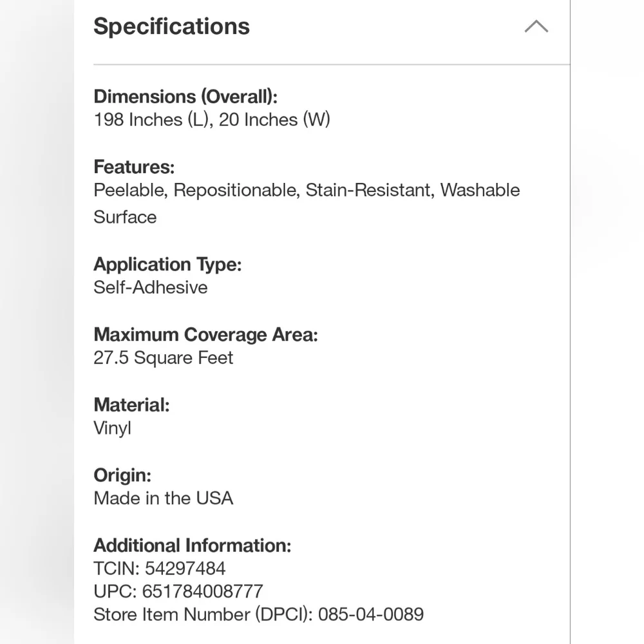Click the word Surface in features

(125, 217)
